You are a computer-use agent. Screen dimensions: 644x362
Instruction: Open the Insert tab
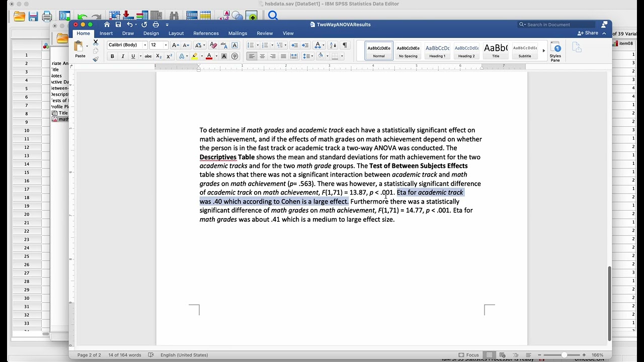[x=106, y=34]
